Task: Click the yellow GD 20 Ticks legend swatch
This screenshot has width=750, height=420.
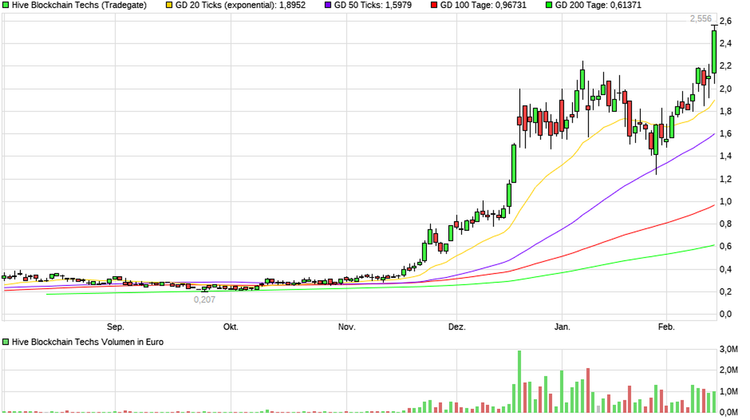Action: (x=169, y=6)
